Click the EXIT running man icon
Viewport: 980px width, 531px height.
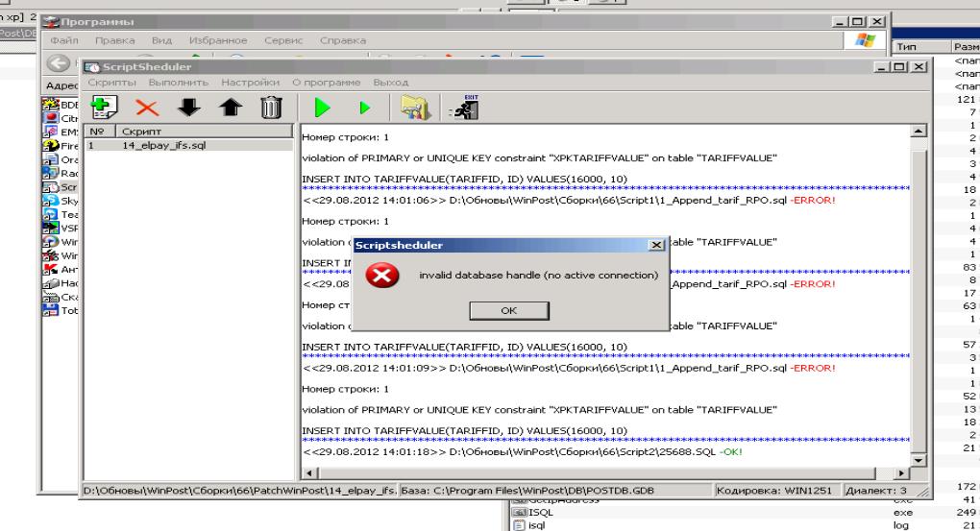tap(464, 108)
